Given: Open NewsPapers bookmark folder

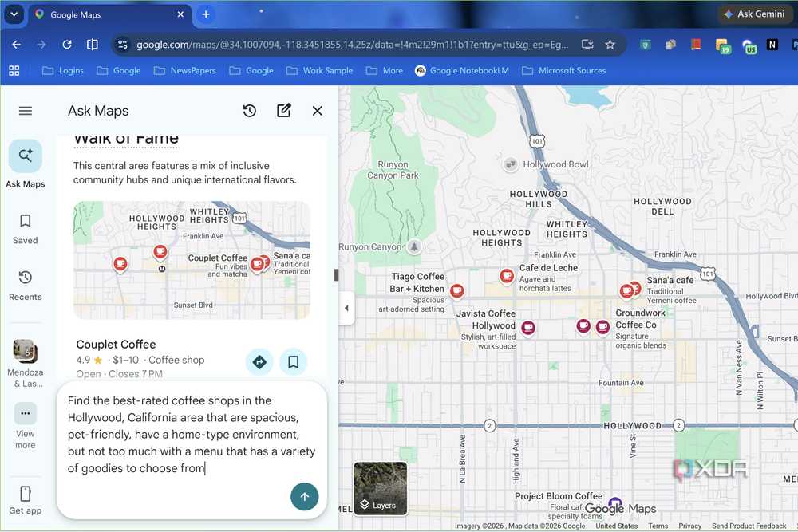Looking at the screenshot, I should [x=185, y=71].
